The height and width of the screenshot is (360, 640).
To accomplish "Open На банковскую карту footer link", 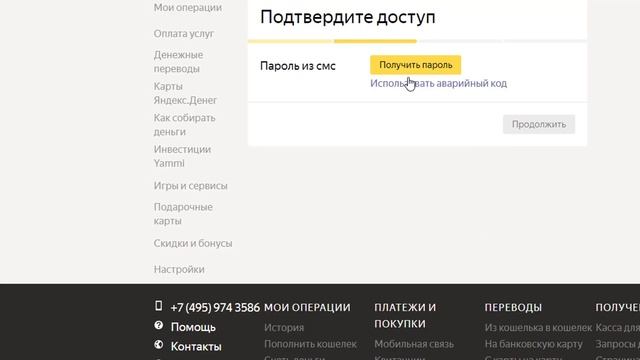I will 533,344.
